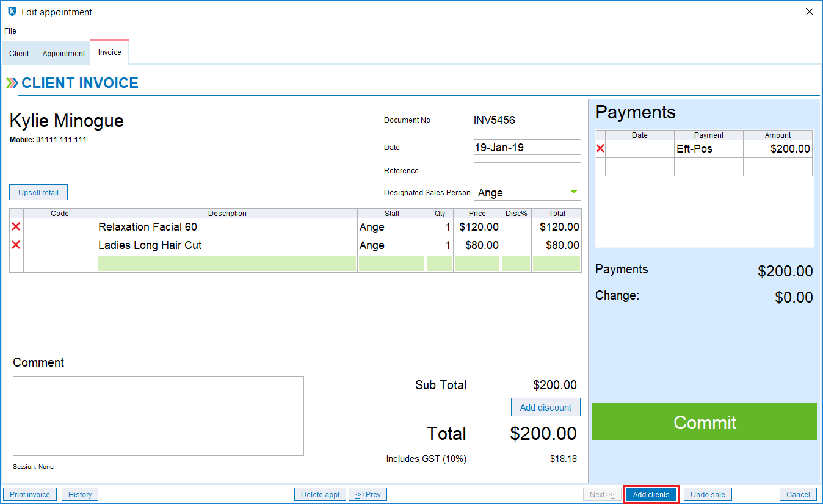Click the $120.00 price cell
This screenshot has height=504, width=823.
point(477,227)
